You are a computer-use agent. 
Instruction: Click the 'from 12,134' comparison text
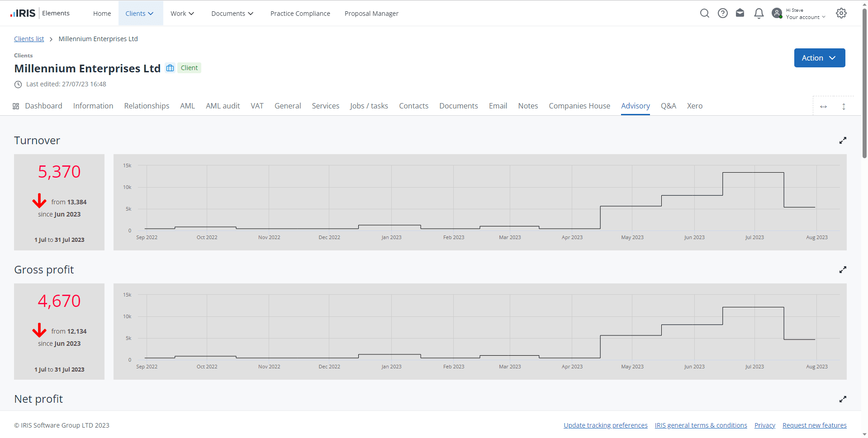point(69,331)
